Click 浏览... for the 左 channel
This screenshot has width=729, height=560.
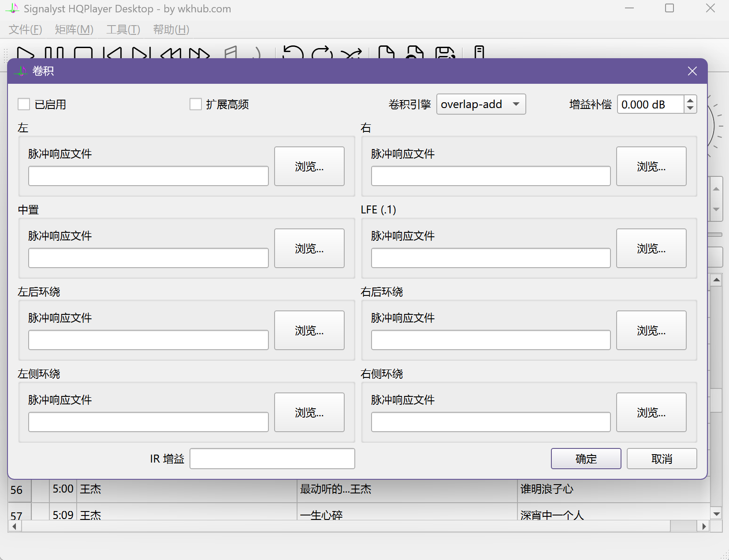tap(309, 166)
